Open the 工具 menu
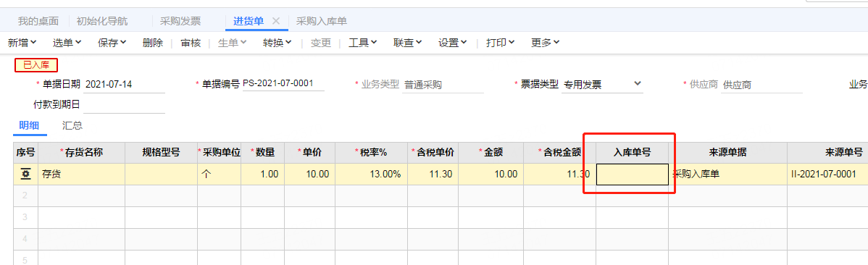This screenshot has height=265, width=868. (362, 43)
